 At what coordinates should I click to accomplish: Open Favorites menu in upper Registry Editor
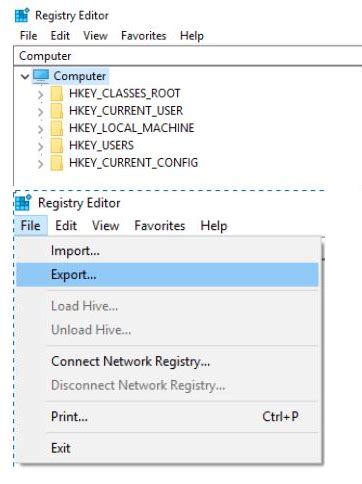click(x=144, y=36)
